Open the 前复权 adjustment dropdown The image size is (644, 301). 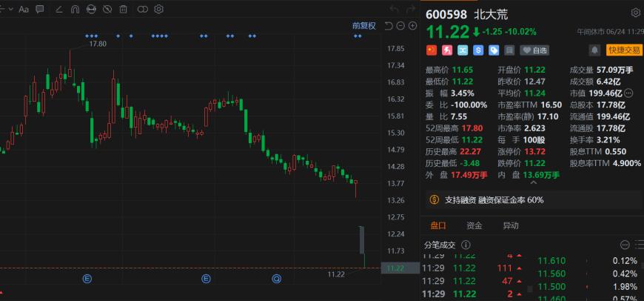tap(364, 25)
